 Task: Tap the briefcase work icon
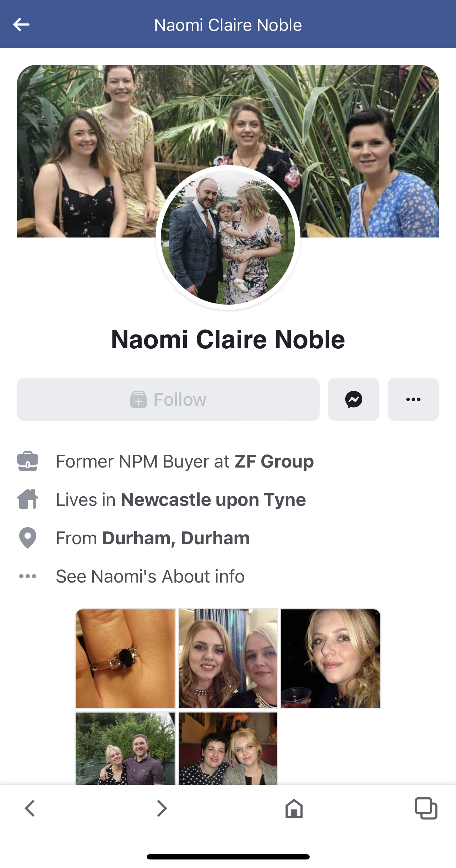click(x=28, y=461)
